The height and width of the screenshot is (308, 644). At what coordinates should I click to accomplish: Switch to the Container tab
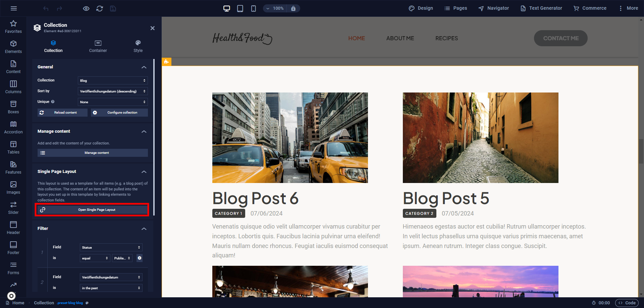(x=98, y=46)
